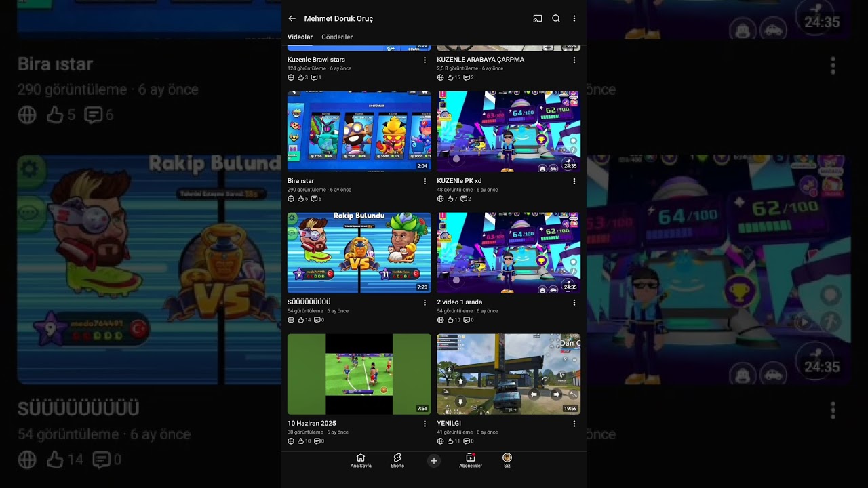The width and height of the screenshot is (868, 488).
Task: Open options menu for KUZENle PK xd
Action: pos(574,181)
